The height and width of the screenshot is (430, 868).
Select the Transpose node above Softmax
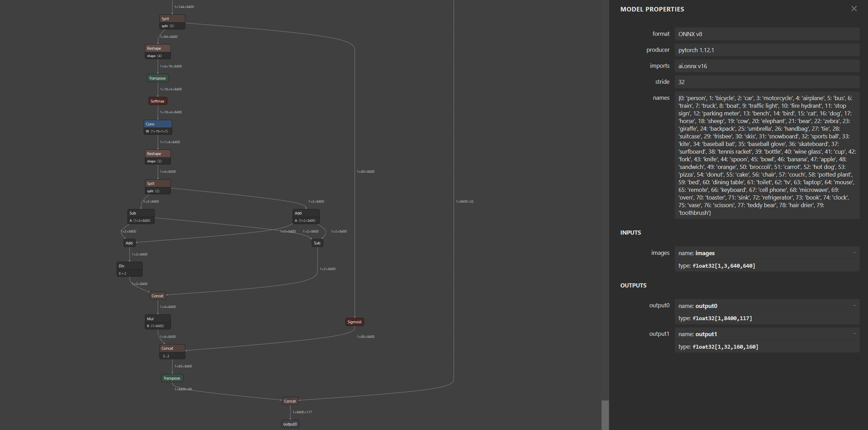coord(158,78)
